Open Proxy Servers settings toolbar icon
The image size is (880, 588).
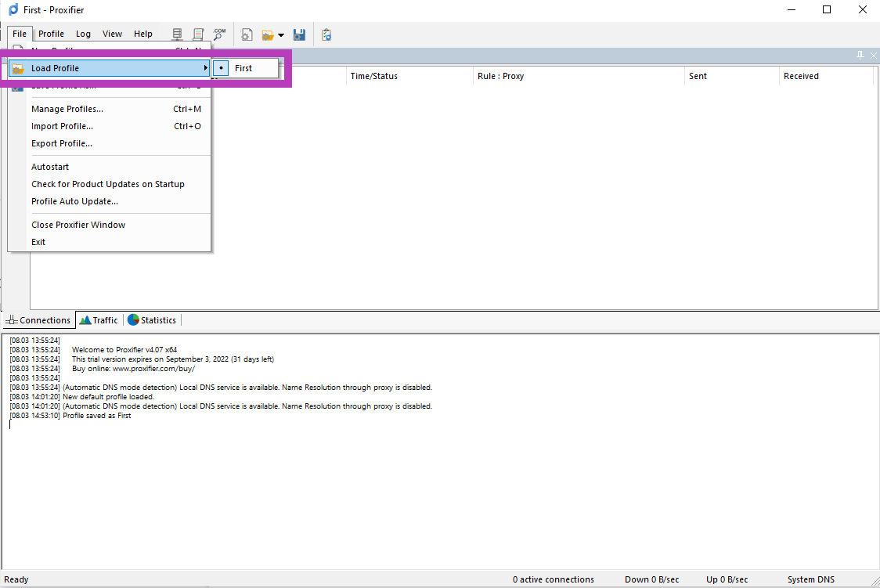tap(178, 34)
